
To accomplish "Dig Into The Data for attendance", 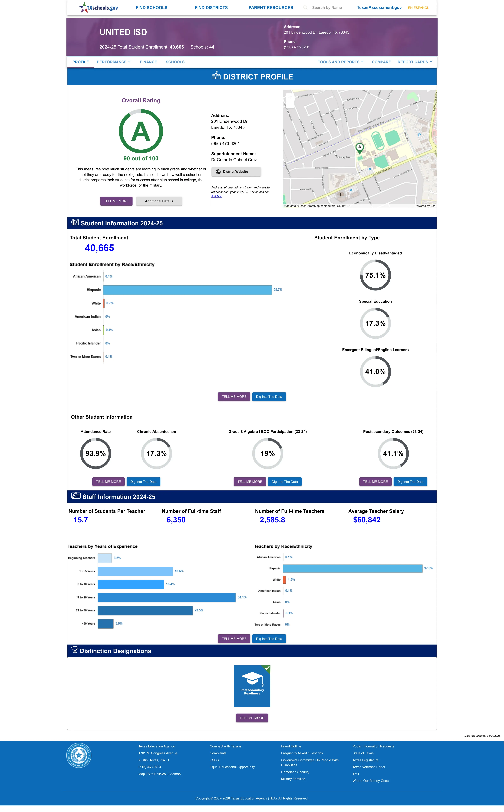I will tap(143, 482).
